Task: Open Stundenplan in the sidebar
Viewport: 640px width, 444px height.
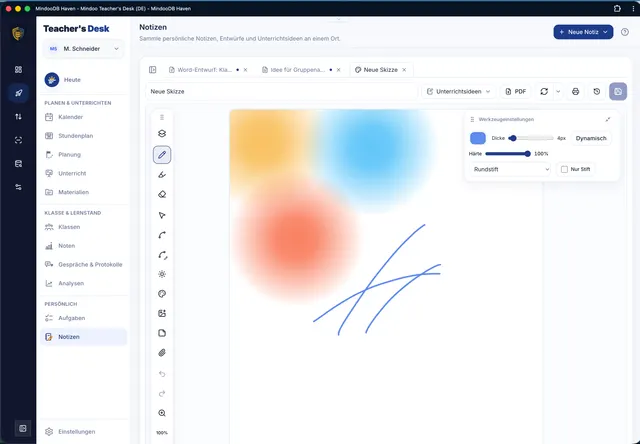Action: click(x=76, y=136)
